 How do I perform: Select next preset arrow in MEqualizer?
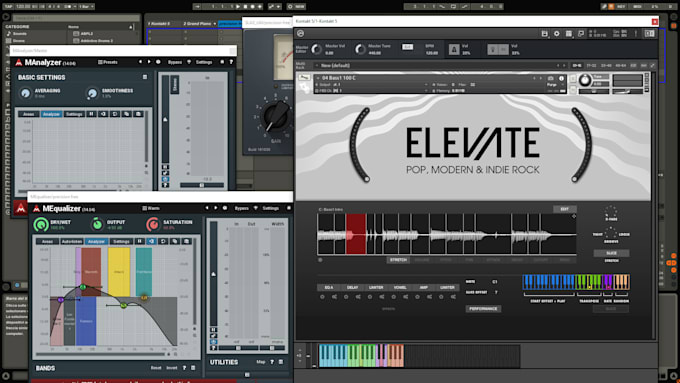[216, 208]
